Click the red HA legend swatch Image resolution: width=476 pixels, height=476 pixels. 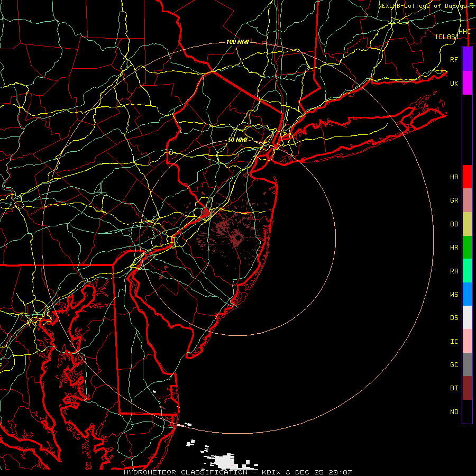click(x=467, y=177)
